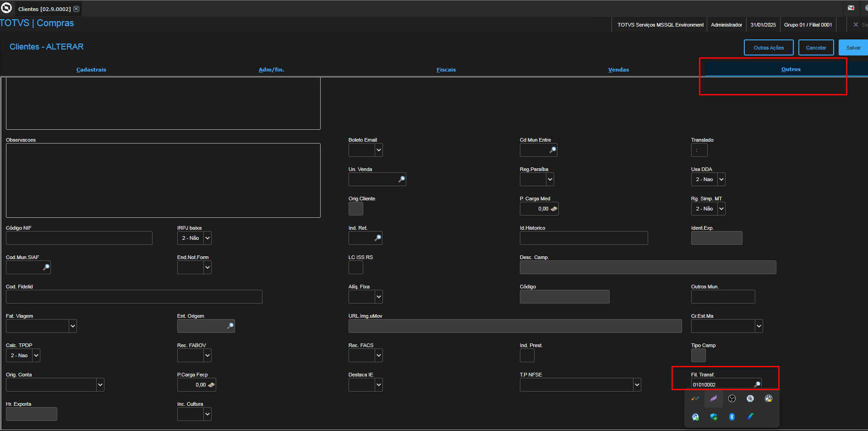Switch to the Cadastrais tab
Image resolution: width=868 pixels, height=431 pixels.
[91, 70]
